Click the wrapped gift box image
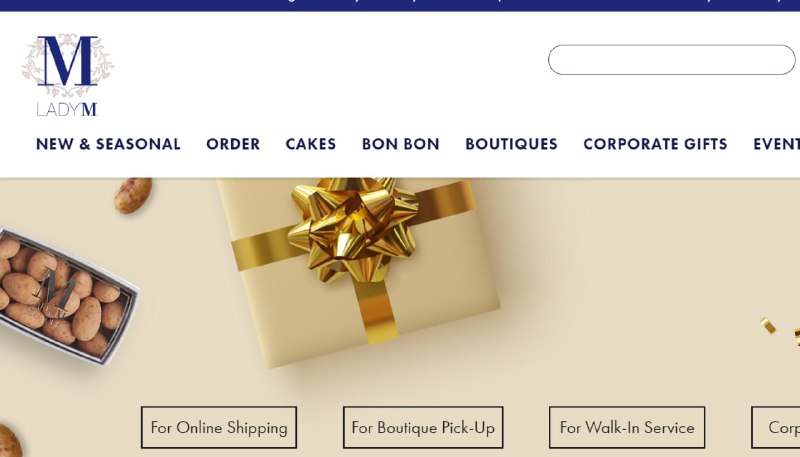The height and width of the screenshot is (457, 800). [x=359, y=270]
